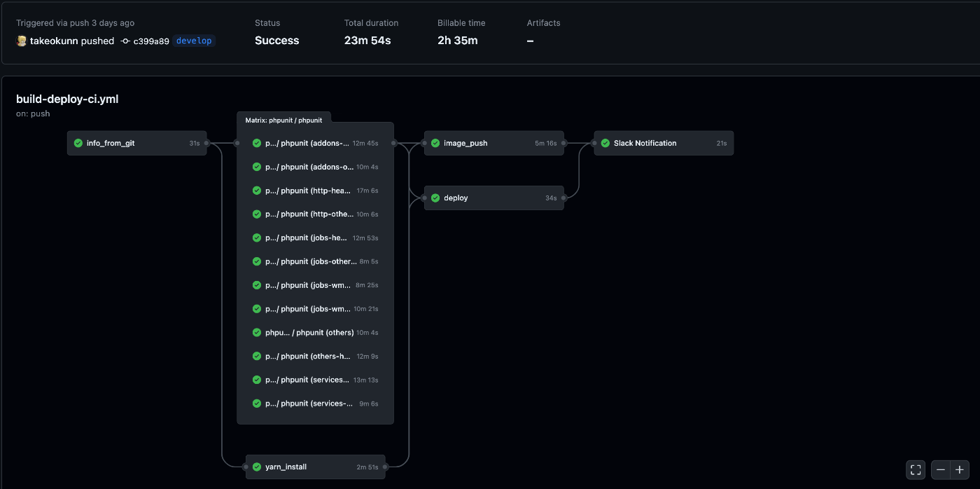The image size is (980, 489).
Task: Click check icon of phpunit job lasting 9m 6s
Action: pyautogui.click(x=257, y=404)
